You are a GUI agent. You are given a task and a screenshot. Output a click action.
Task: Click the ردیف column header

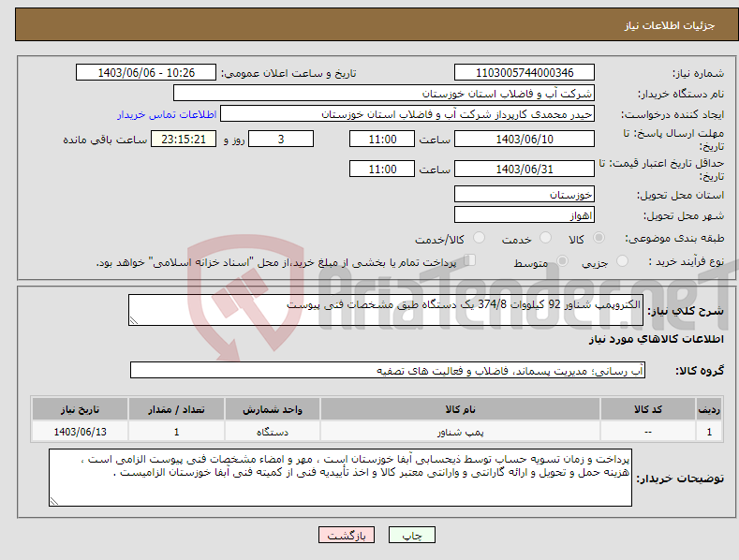pos(709,409)
